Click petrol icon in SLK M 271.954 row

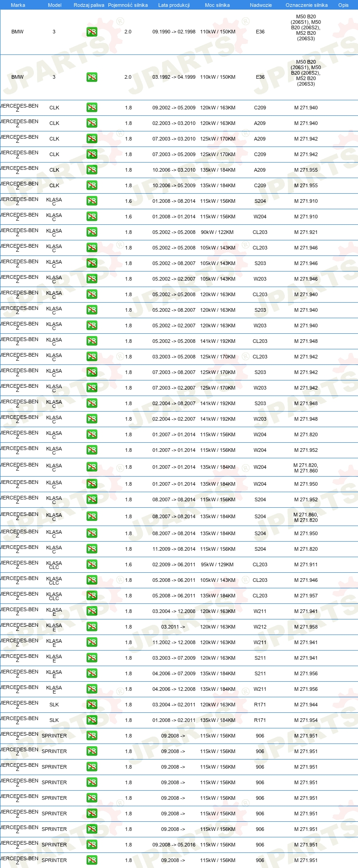click(x=92, y=720)
